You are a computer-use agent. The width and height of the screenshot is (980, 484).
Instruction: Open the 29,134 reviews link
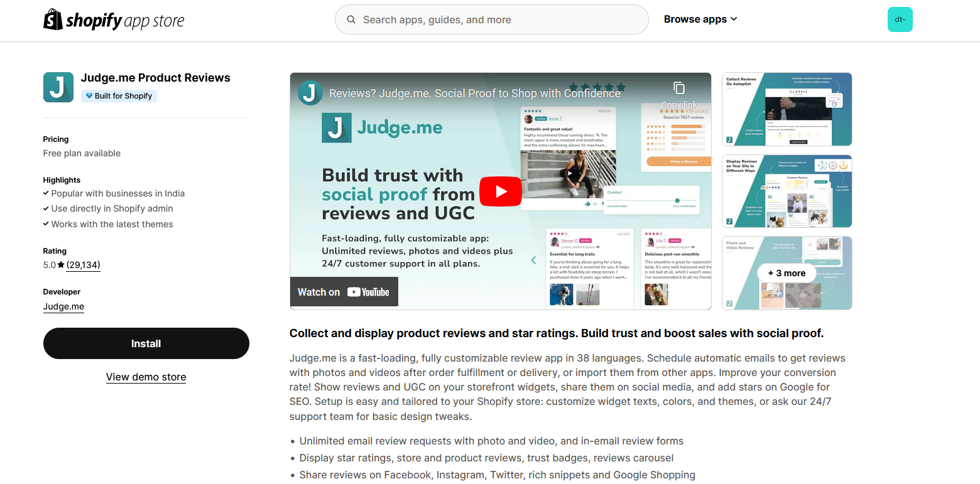click(x=84, y=265)
